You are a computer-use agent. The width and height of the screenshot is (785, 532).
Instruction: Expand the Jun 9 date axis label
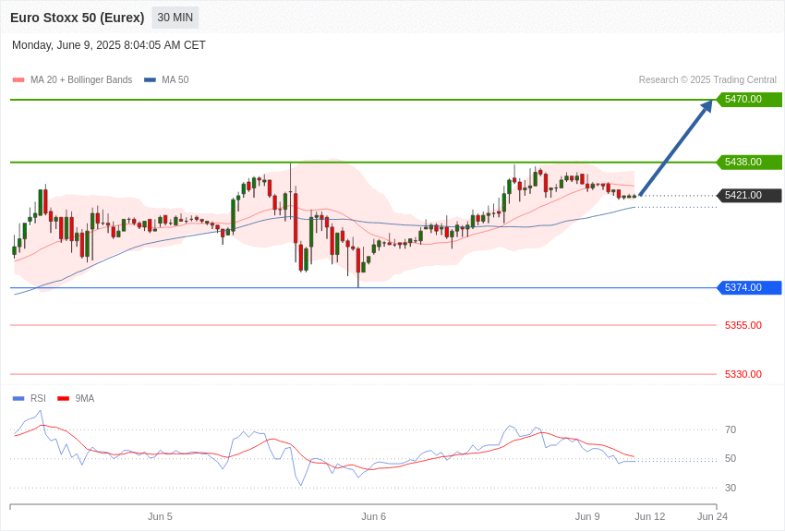(x=588, y=516)
